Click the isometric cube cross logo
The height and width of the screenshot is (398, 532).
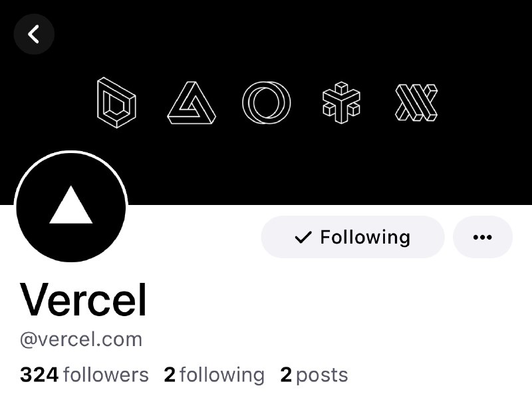coord(341,102)
